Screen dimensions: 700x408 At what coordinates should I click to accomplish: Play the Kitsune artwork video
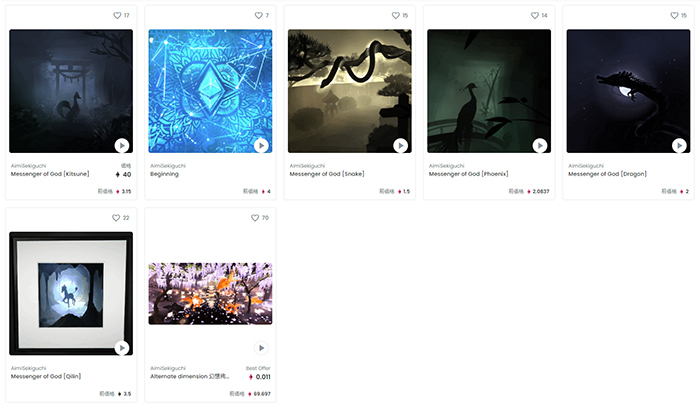[122, 146]
